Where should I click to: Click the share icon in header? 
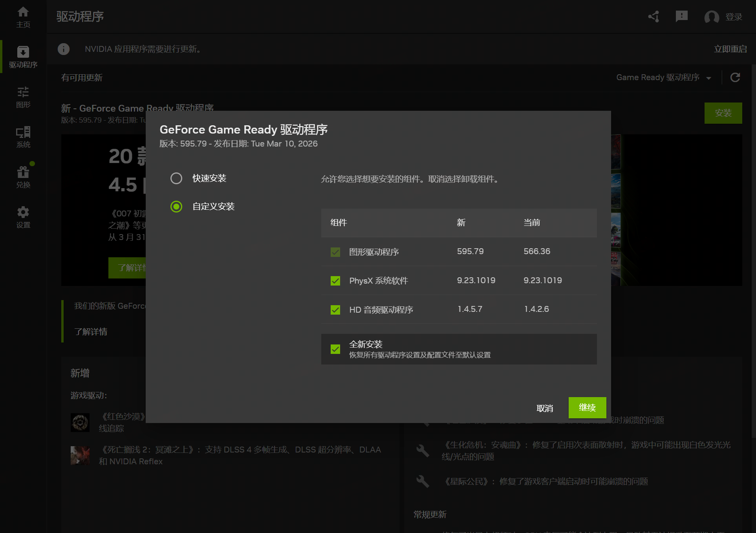pos(654,16)
